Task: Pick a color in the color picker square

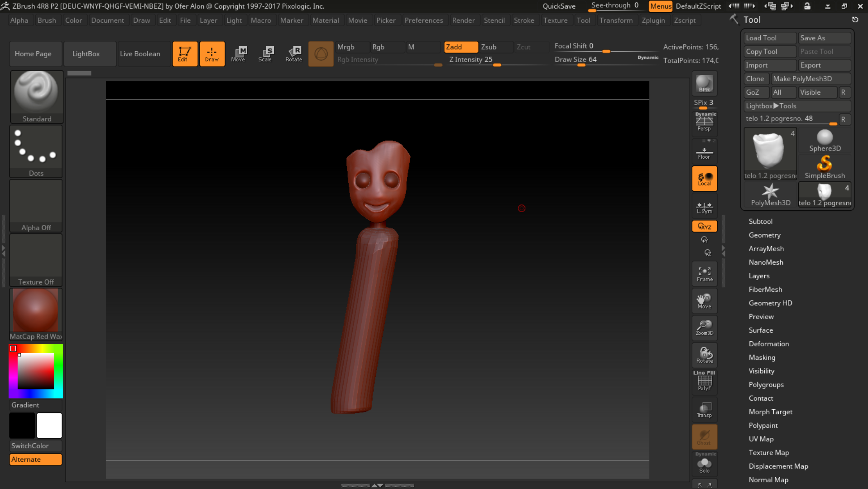Action: tap(36, 371)
